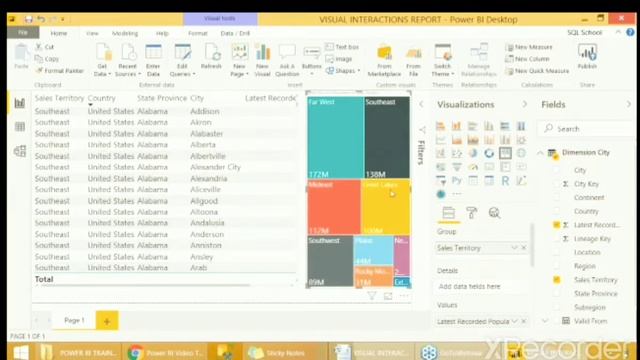Click Focus mode icon below treemap
The width and height of the screenshot is (640, 360).
[388, 296]
